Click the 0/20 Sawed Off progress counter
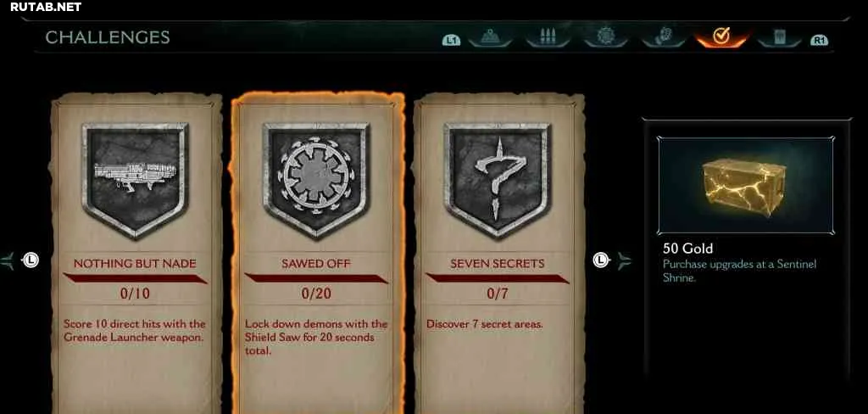 (x=316, y=294)
